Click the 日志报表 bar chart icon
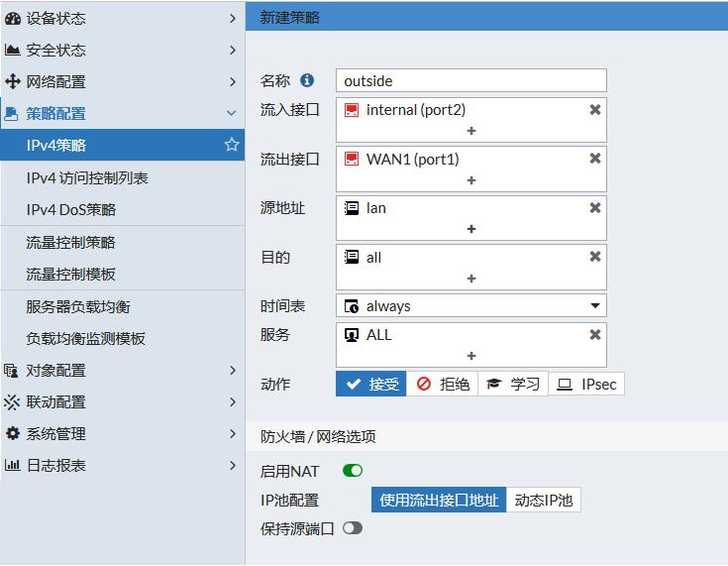Viewport: 728px width, 566px height. tap(13, 465)
